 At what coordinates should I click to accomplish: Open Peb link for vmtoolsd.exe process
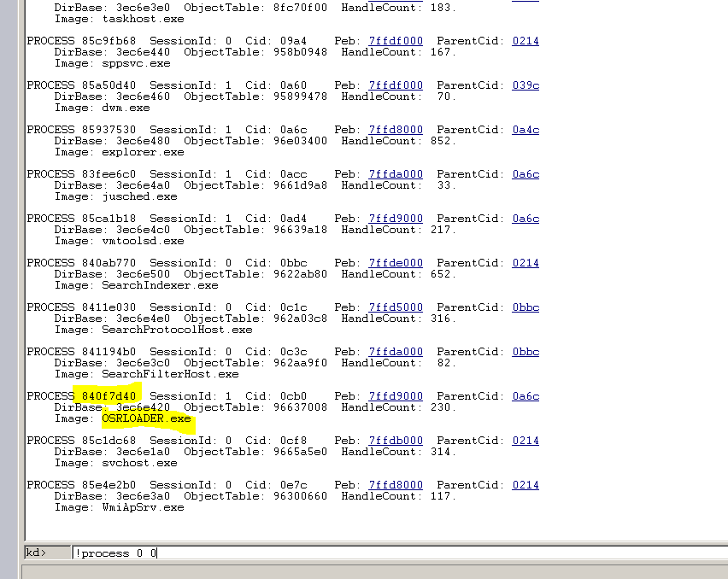pyautogui.click(x=396, y=219)
